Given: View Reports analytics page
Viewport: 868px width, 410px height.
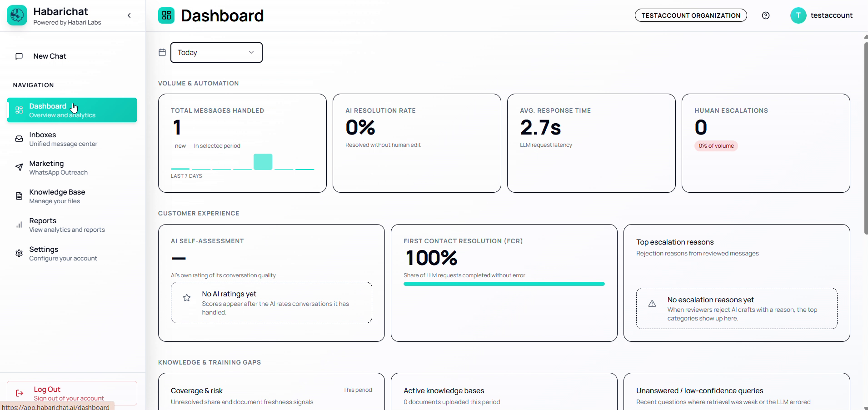Looking at the screenshot, I should 72,225.
